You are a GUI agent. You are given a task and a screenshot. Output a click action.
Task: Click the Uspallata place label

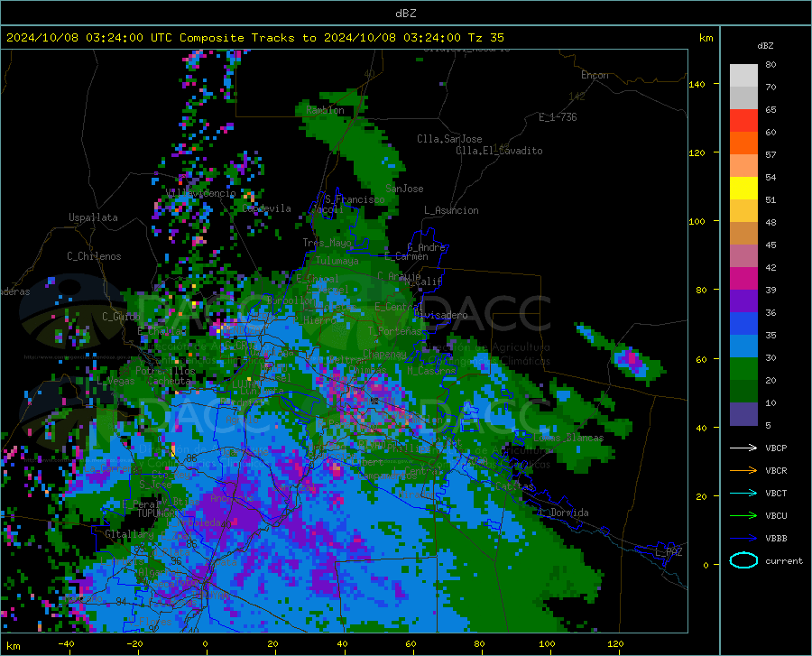(x=93, y=217)
